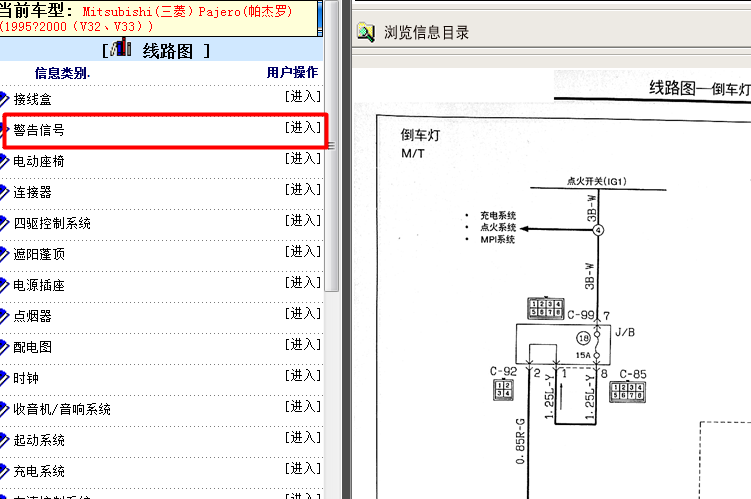Click the blue icon beside 遮阳蓬顶

(x=4, y=254)
